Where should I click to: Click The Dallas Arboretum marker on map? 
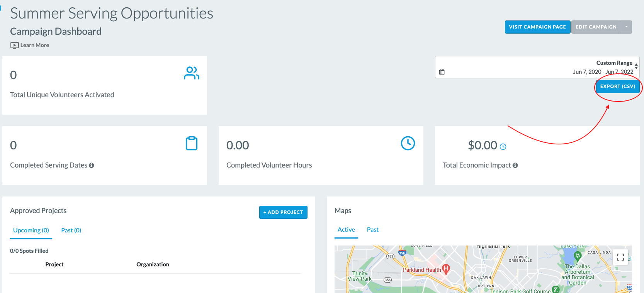pyautogui.click(x=578, y=256)
